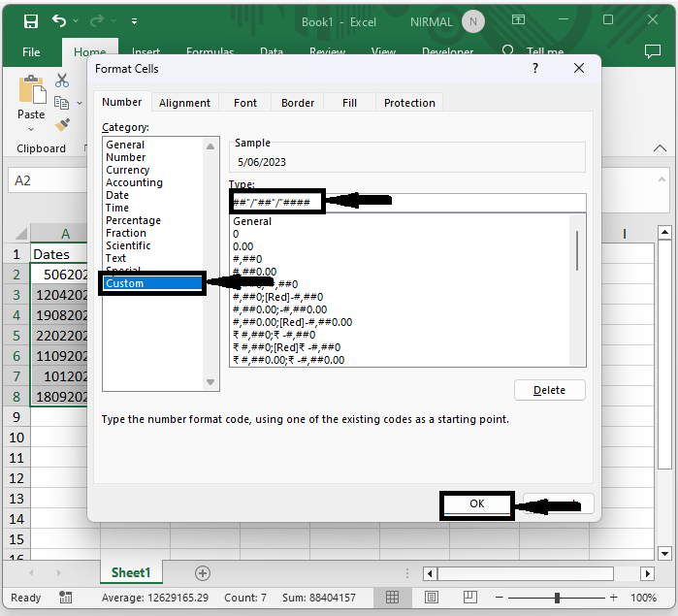678x616 pixels.
Task: Open the Paste dropdown arrow
Action: point(31,129)
